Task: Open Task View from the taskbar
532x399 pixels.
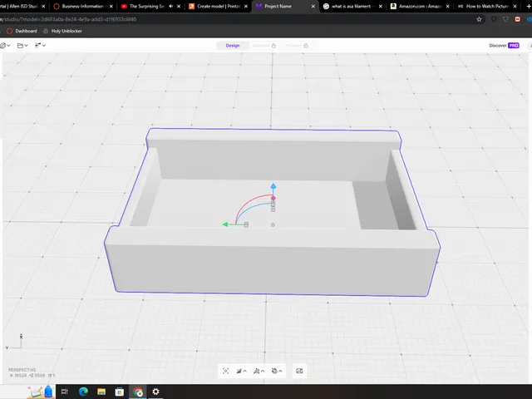Action: (x=65, y=392)
